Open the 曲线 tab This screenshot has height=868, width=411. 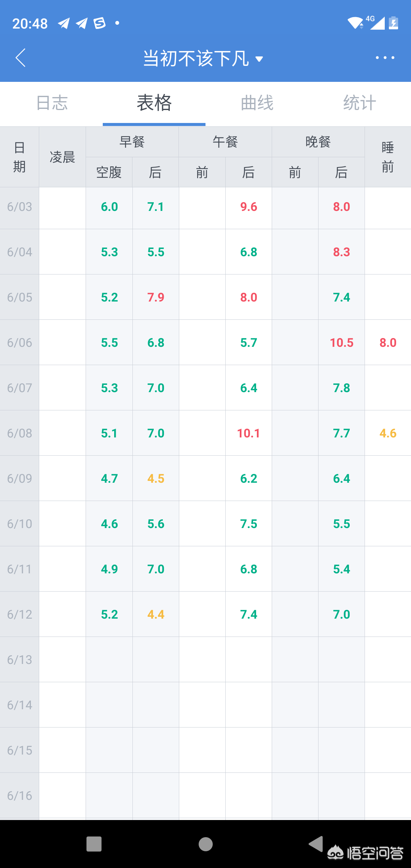tap(257, 103)
